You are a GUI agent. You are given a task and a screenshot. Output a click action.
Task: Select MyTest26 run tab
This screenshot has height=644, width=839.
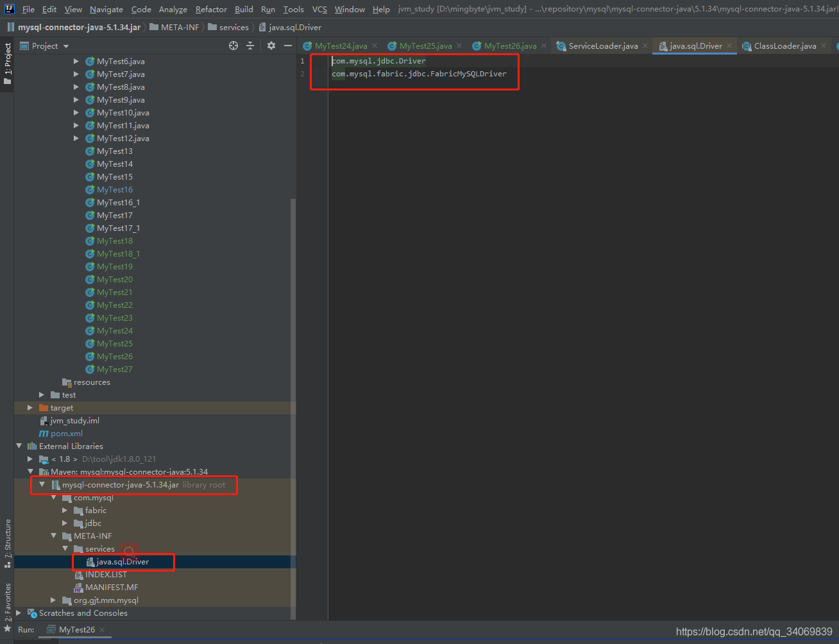(76, 630)
